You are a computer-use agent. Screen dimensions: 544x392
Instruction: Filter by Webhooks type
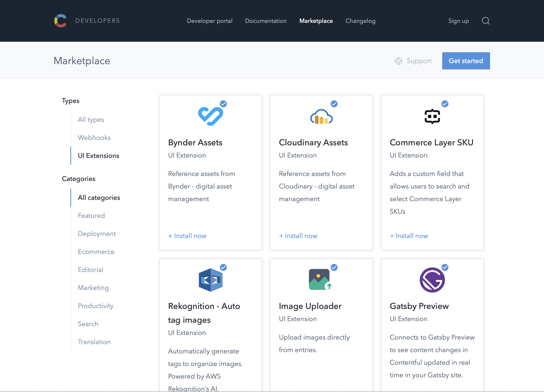click(x=94, y=138)
